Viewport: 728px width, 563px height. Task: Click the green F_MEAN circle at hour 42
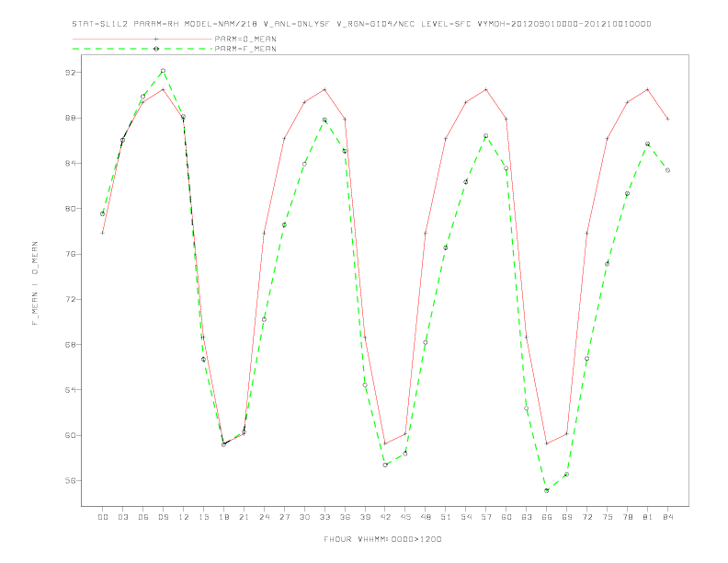point(385,465)
